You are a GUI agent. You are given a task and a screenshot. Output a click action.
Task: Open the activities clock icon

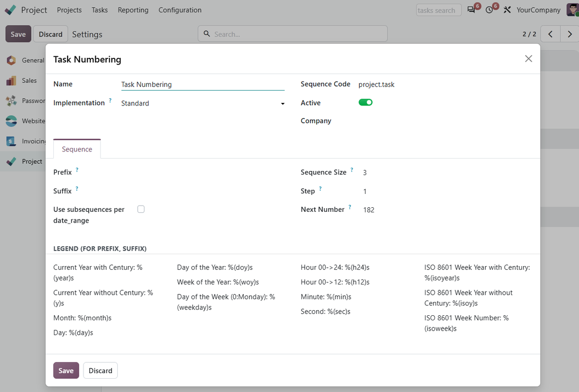pyautogui.click(x=489, y=10)
